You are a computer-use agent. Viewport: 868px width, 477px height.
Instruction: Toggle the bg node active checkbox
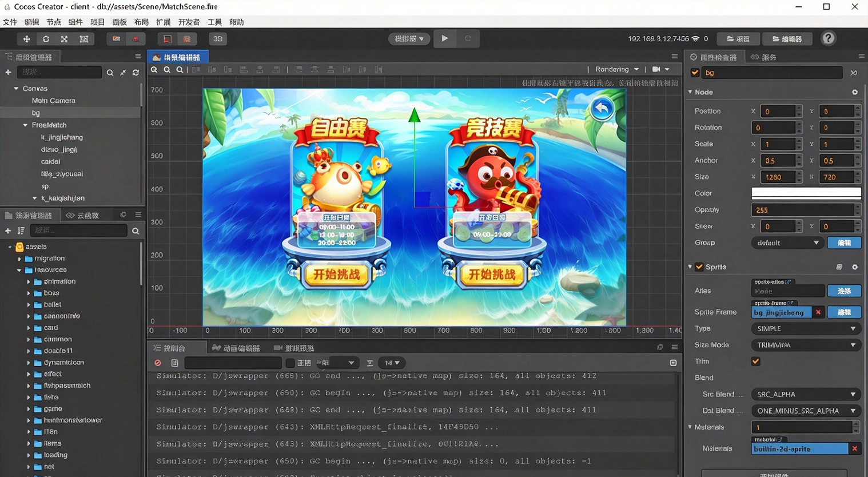695,73
